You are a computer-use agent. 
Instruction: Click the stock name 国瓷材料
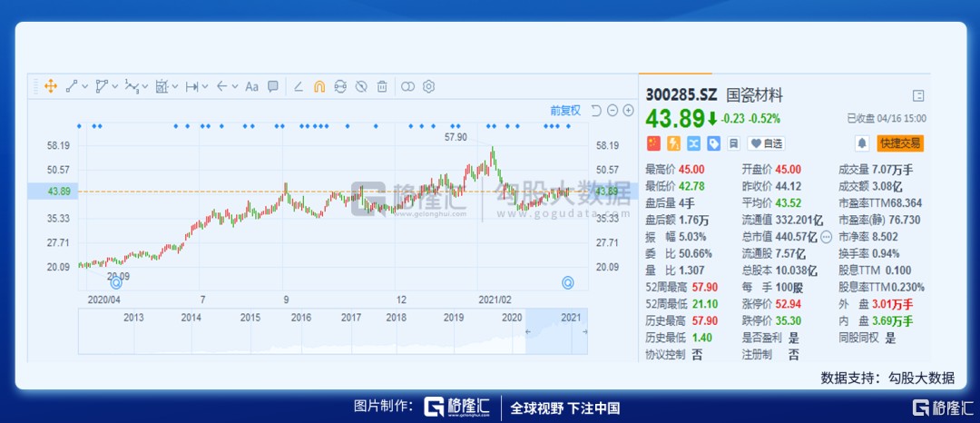pyautogui.click(x=756, y=94)
